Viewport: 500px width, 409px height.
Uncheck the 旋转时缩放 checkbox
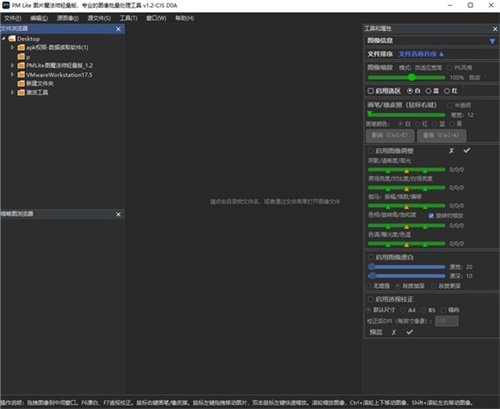point(431,216)
